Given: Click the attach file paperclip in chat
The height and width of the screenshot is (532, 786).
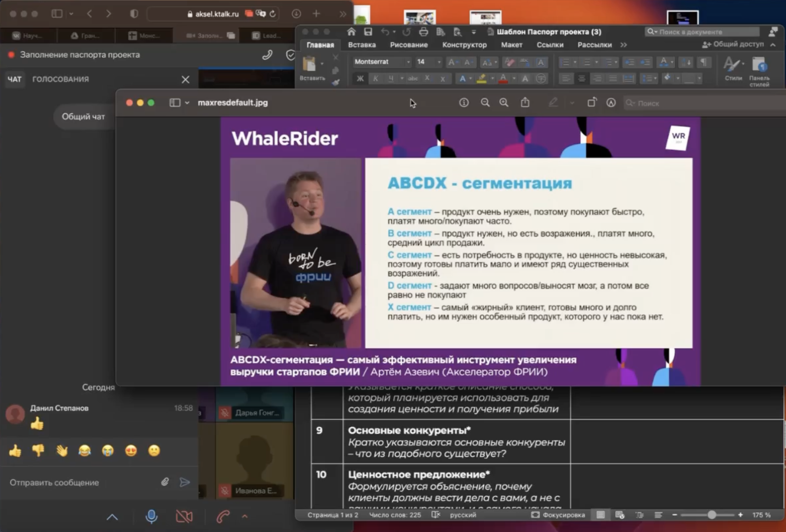Looking at the screenshot, I should click(165, 482).
